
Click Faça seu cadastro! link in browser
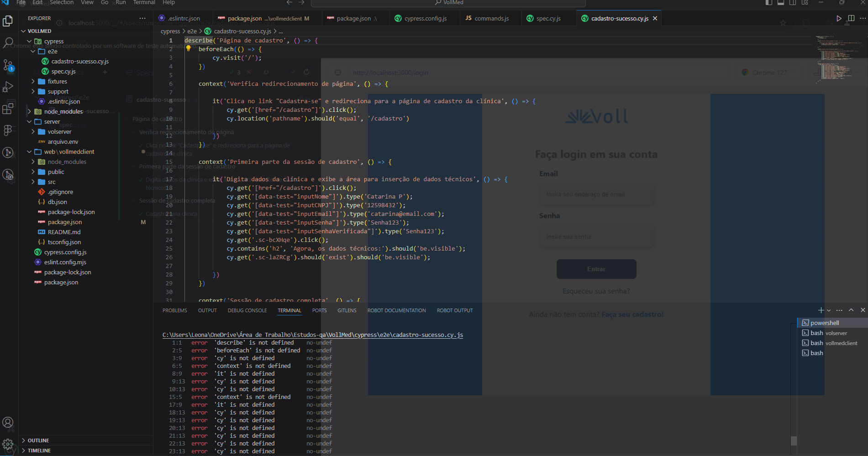(x=632, y=314)
